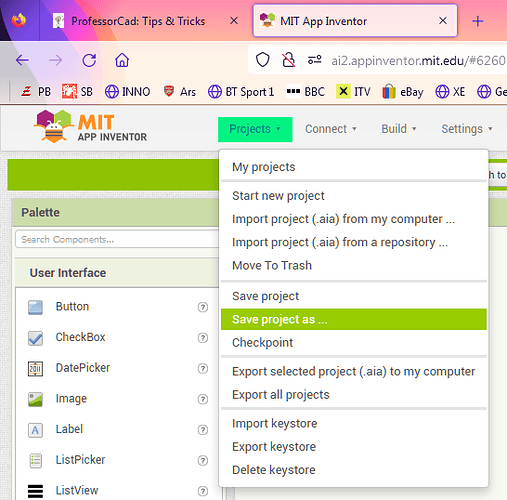Open the INNO bookmark
The width and height of the screenshot is (507, 500).
(x=127, y=91)
